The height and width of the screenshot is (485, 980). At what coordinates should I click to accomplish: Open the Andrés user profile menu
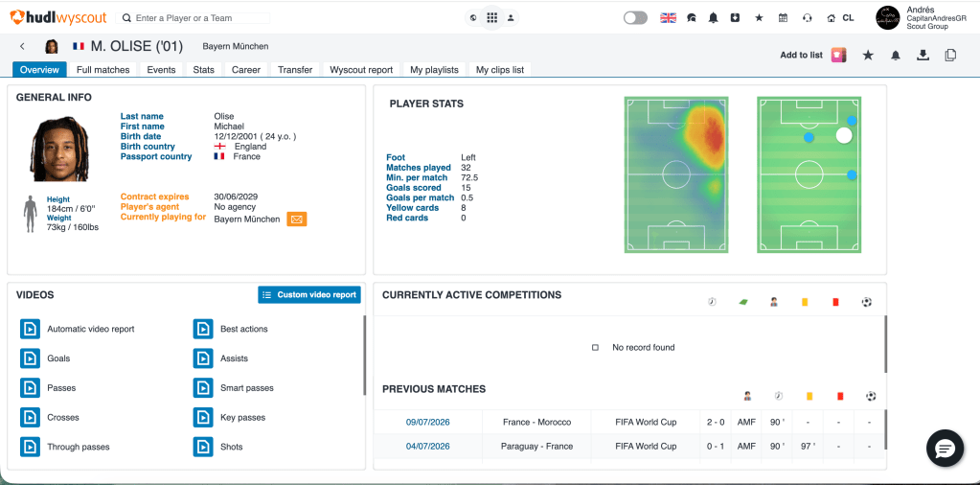coord(921,18)
